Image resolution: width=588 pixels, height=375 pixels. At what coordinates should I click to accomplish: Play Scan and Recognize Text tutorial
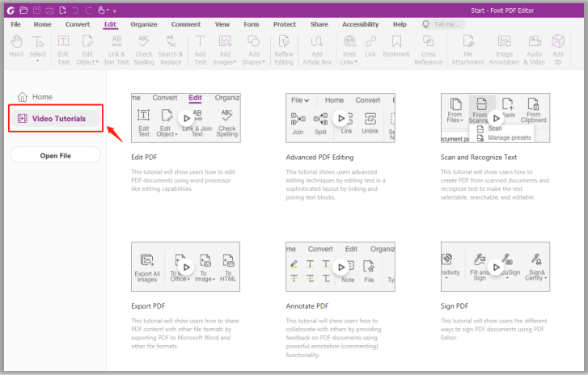tap(496, 118)
